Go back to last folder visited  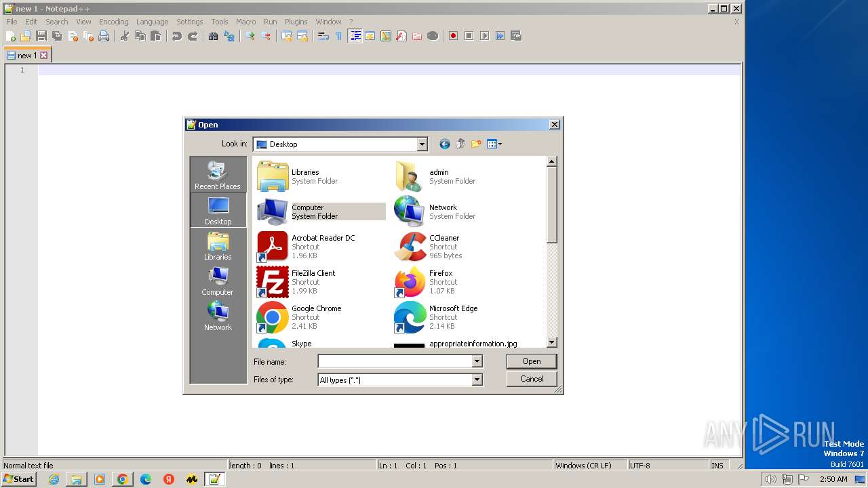pyautogui.click(x=445, y=144)
